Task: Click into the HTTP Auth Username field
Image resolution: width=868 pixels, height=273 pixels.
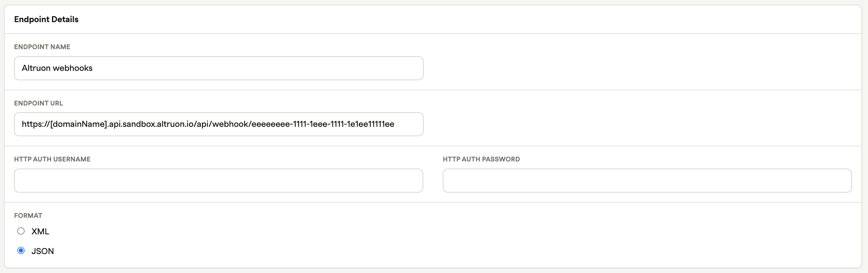Action: (218, 180)
